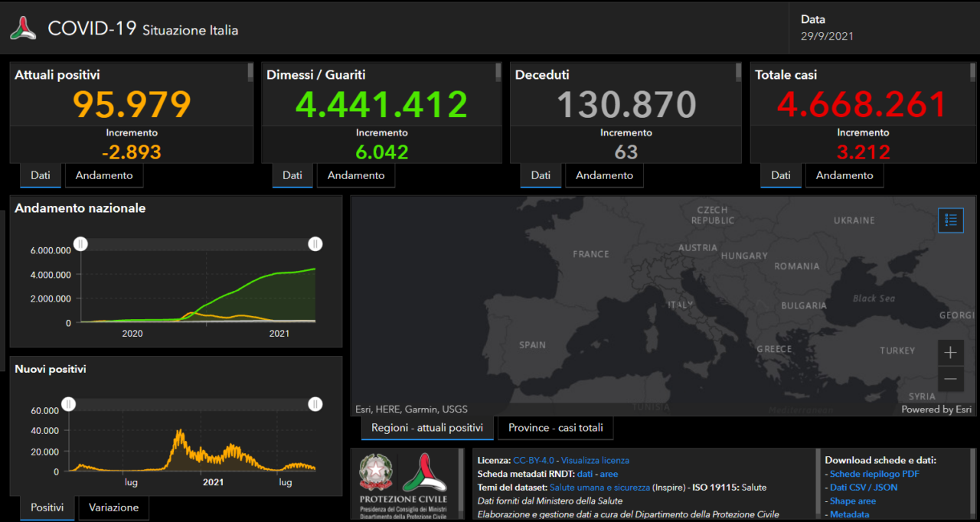Zoom in on the map with plus button
Image resolution: width=980 pixels, height=522 pixels.
(x=950, y=353)
